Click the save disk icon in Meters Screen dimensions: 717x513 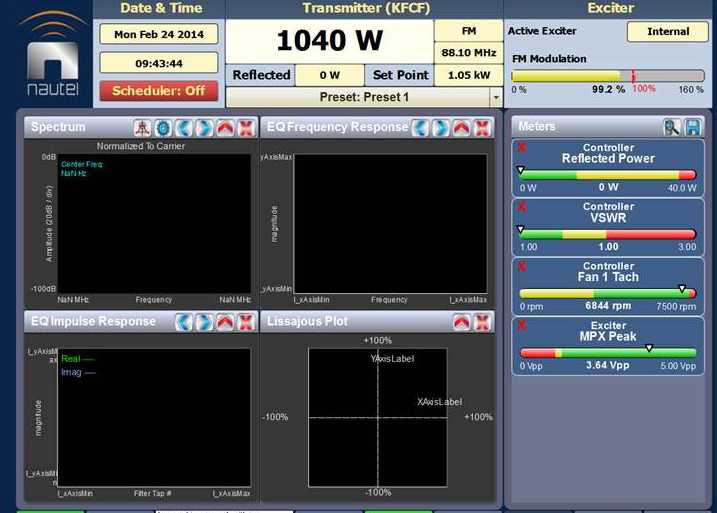click(x=692, y=127)
